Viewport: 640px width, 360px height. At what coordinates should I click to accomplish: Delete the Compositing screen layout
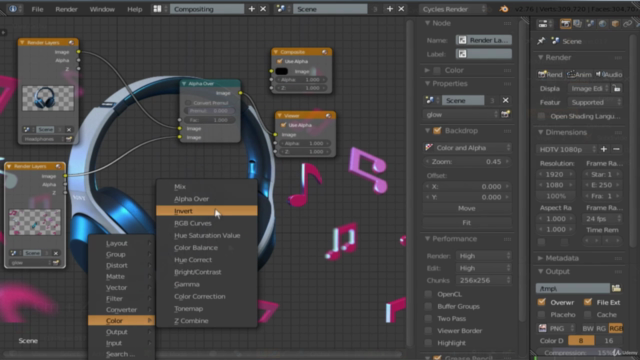pyautogui.click(x=263, y=9)
